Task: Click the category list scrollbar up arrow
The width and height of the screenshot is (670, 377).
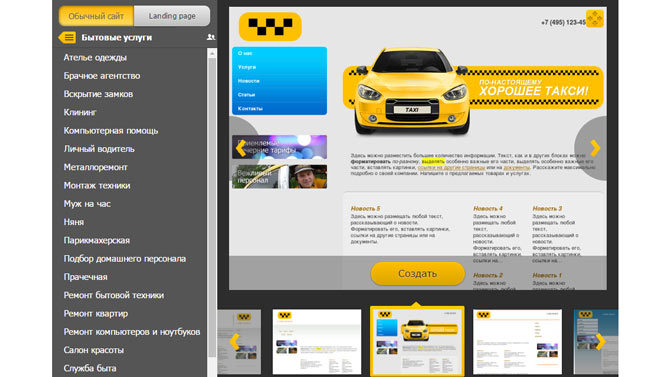Action: pyautogui.click(x=212, y=53)
